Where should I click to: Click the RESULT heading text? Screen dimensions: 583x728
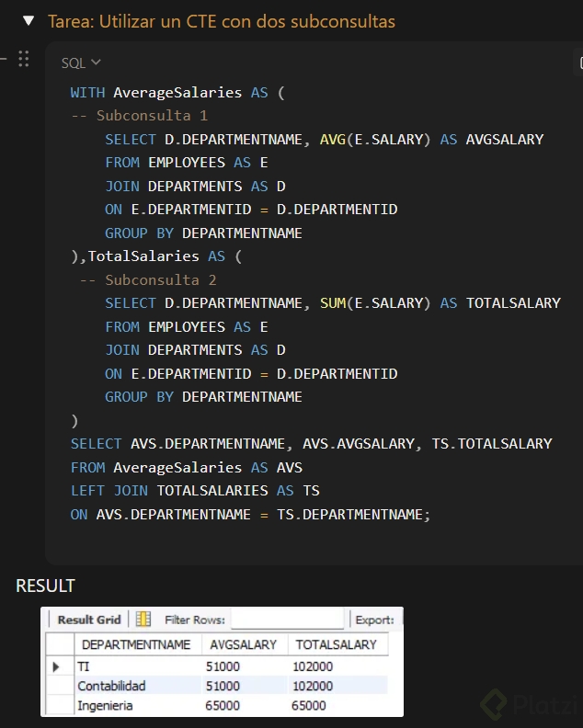[x=46, y=586]
